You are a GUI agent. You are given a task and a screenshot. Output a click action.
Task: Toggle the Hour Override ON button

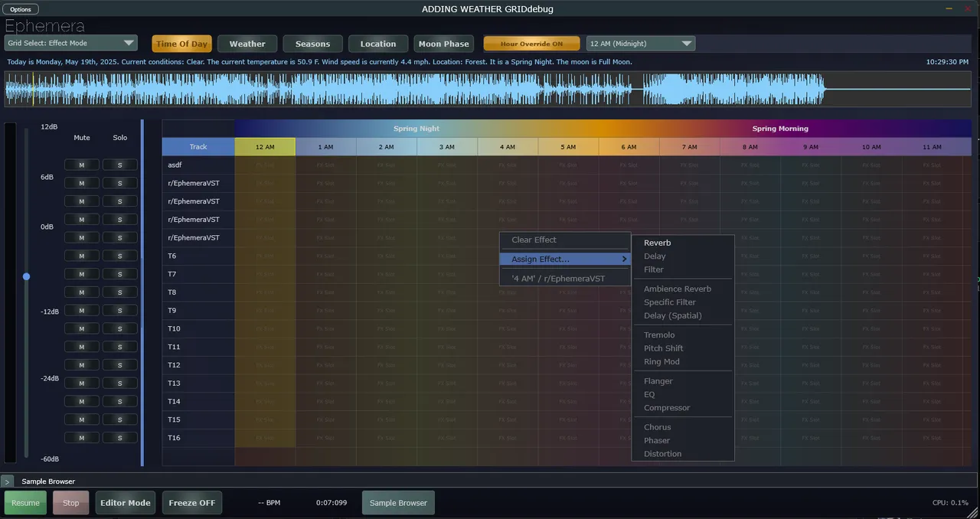pos(531,44)
